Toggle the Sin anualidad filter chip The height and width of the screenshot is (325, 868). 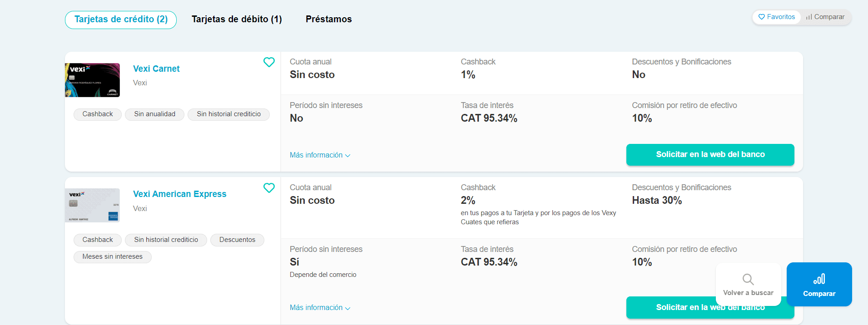(154, 114)
